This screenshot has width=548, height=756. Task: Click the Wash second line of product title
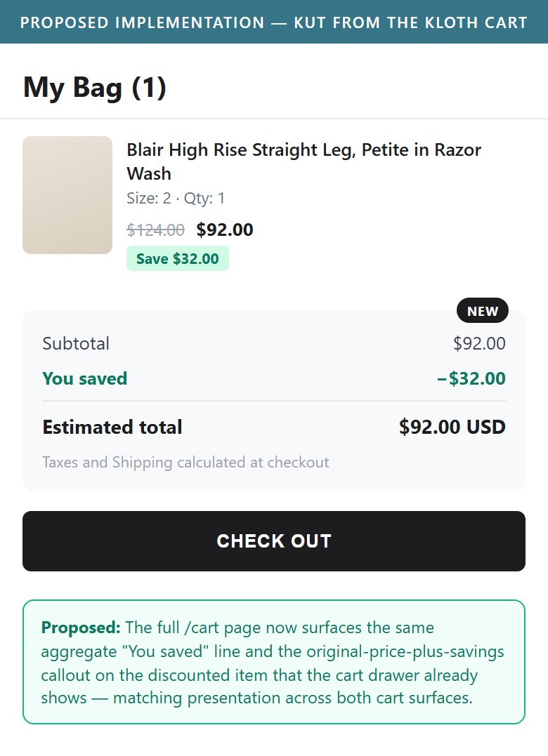(149, 173)
